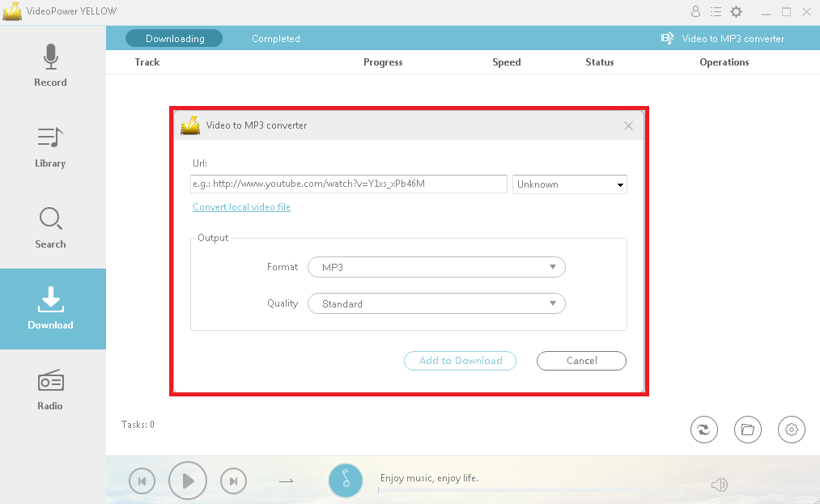Open the Video to MP3 converter
Image resolution: width=820 pixels, height=504 pixels.
tap(724, 38)
